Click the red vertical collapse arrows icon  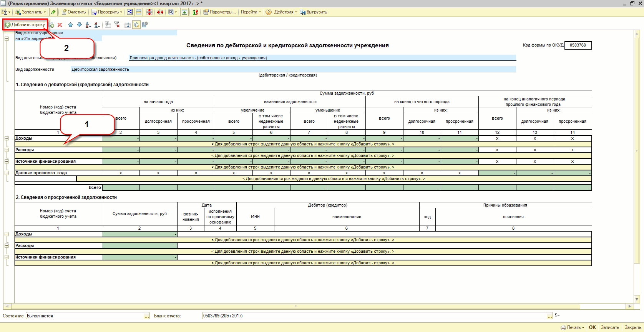click(x=149, y=12)
